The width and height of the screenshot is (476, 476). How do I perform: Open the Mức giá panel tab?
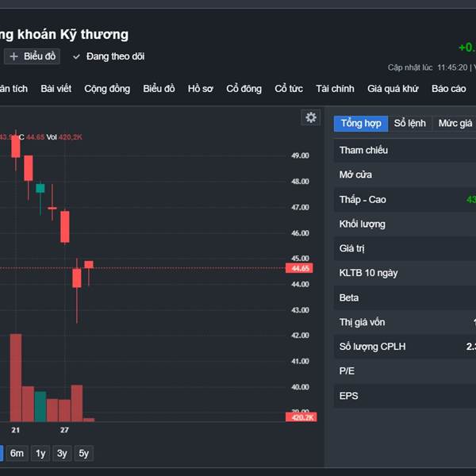(x=455, y=123)
